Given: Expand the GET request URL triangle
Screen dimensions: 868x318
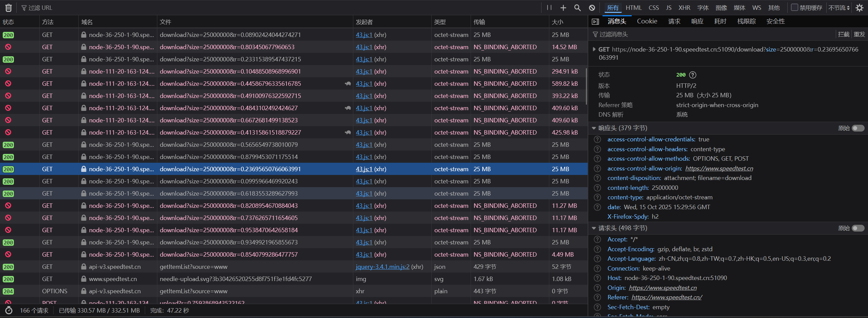Looking at the screenshot, I should click(594, 49).
